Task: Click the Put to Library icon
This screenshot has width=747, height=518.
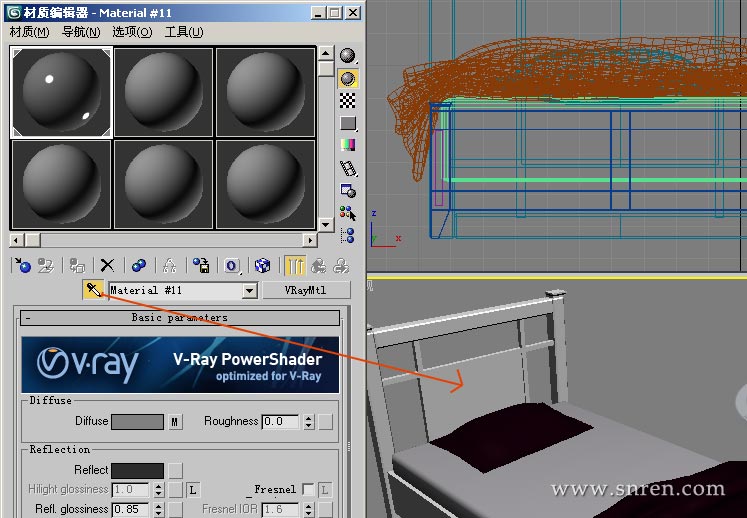Action: pyautogui.click(x=201, y=265)
